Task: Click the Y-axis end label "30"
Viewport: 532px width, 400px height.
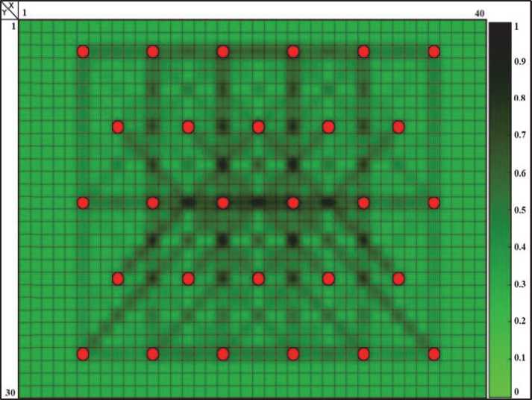Action: pos(10,393)
